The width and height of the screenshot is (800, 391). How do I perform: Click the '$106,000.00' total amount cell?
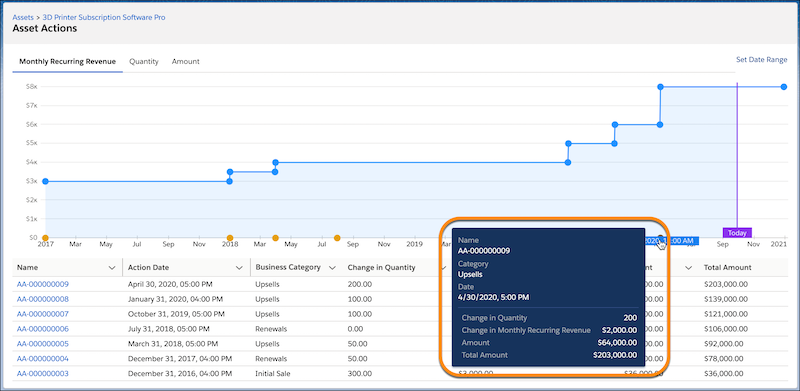725,329
